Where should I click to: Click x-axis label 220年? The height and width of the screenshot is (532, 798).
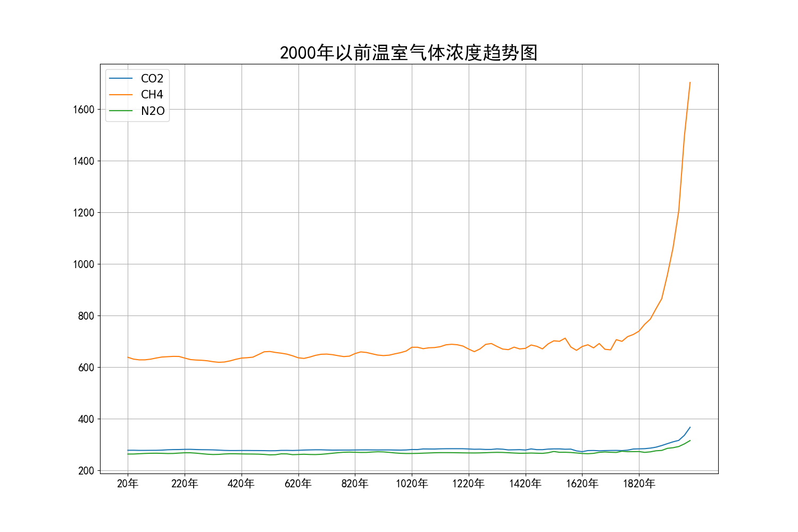185,484
